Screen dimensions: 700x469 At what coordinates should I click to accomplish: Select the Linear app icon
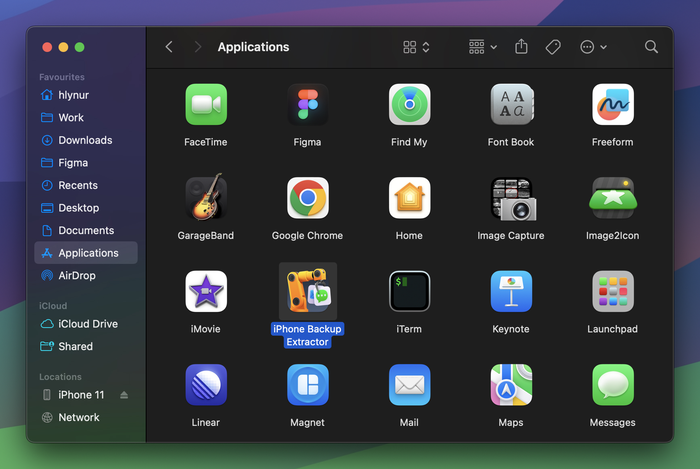[206, 385]
